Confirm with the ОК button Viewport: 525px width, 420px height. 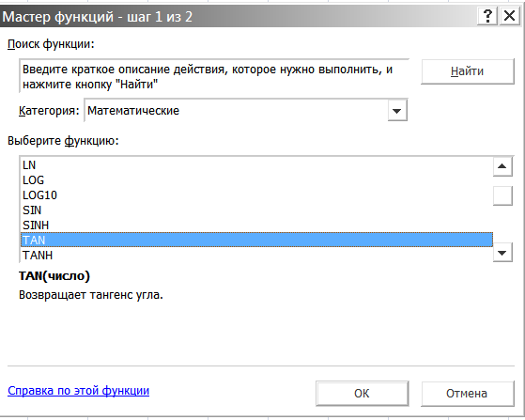[362, 393]
